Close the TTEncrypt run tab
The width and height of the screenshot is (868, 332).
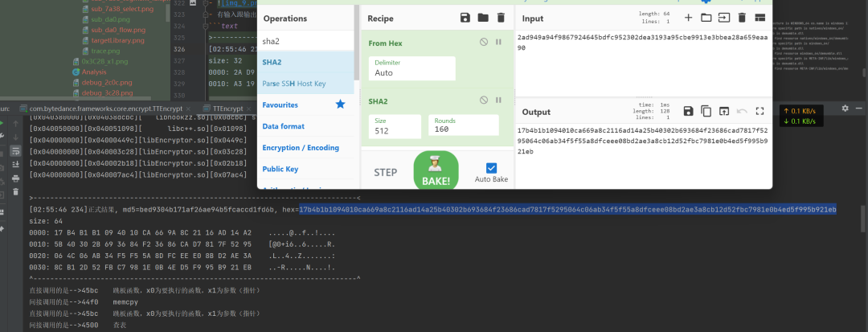(249, 109)
